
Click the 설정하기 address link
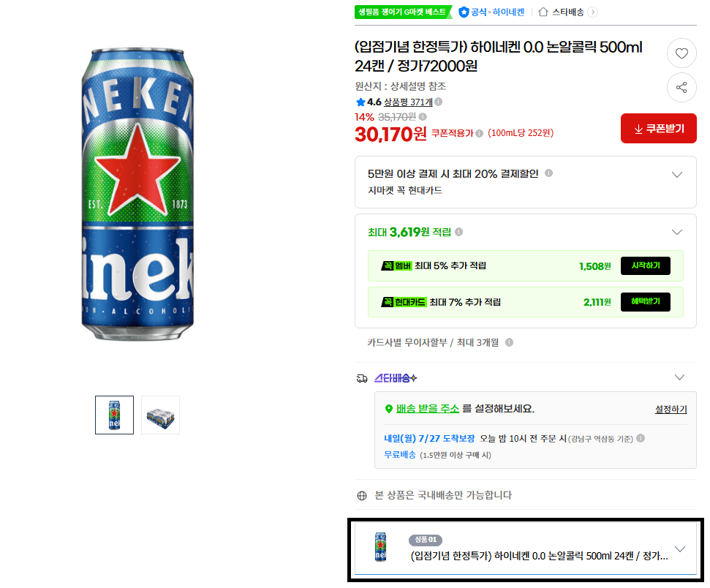point(671,410)
